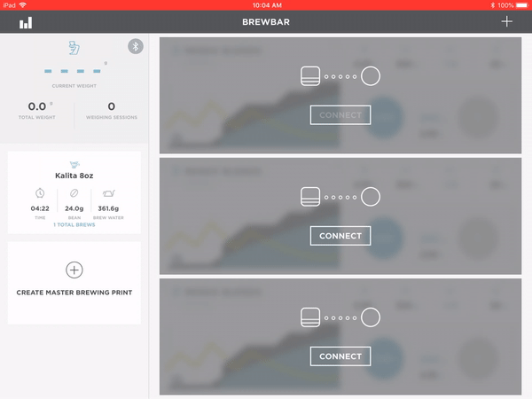Tap the 0.0 Total Weight readout

pos(35,107)
